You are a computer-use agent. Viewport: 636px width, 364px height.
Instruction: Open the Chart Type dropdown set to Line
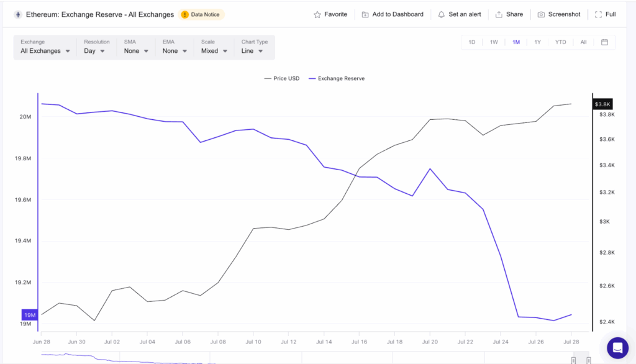254,47
